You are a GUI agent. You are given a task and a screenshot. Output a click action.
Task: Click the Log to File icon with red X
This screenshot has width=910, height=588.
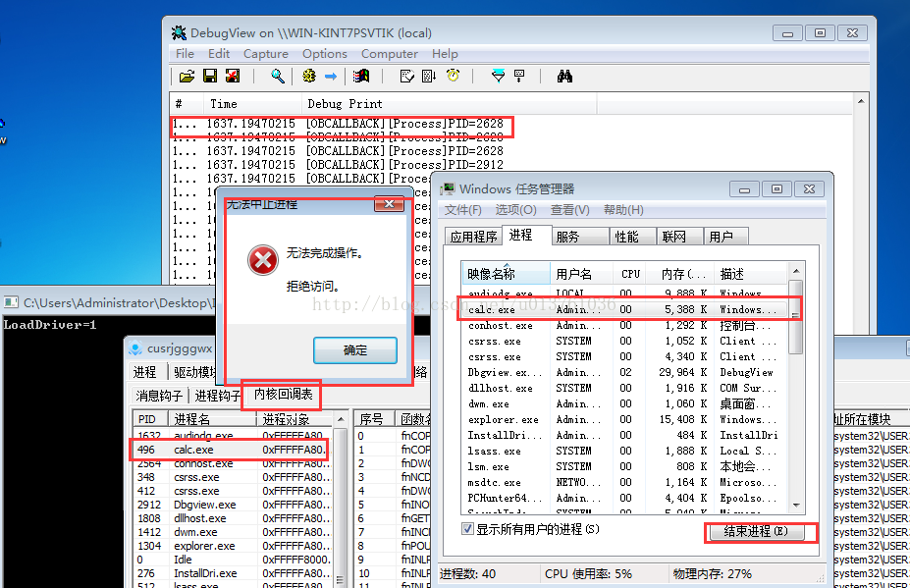[x=233, y=76]
